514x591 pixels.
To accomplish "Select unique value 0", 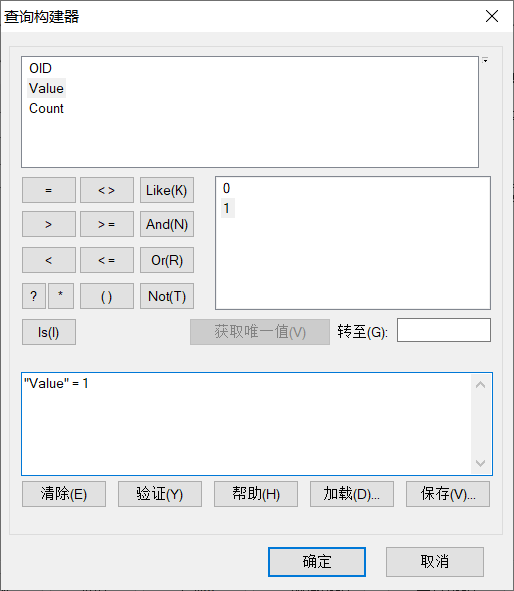I will [226, 188].
